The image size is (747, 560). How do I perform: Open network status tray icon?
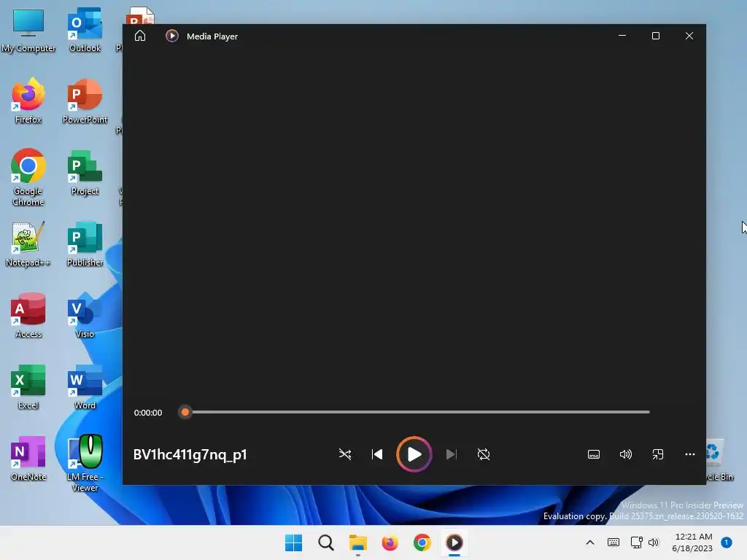point(636,542)
